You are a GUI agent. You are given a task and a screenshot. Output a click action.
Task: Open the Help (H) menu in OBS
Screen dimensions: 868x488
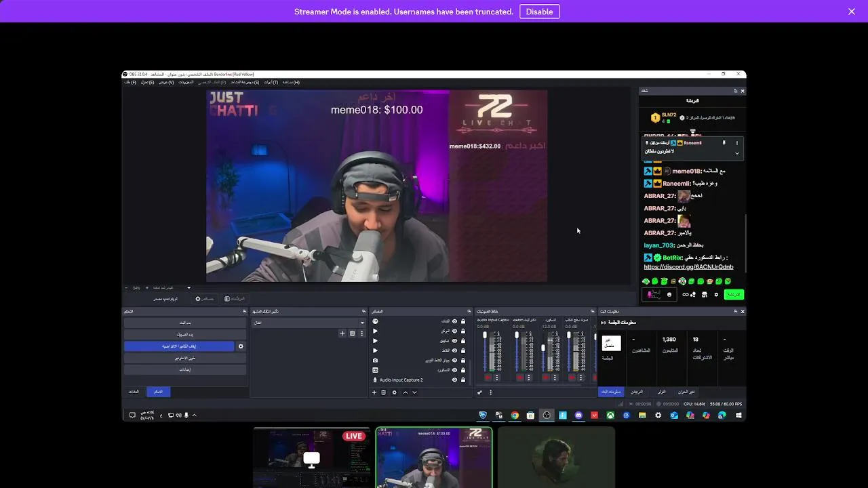(x=291, y=83)
